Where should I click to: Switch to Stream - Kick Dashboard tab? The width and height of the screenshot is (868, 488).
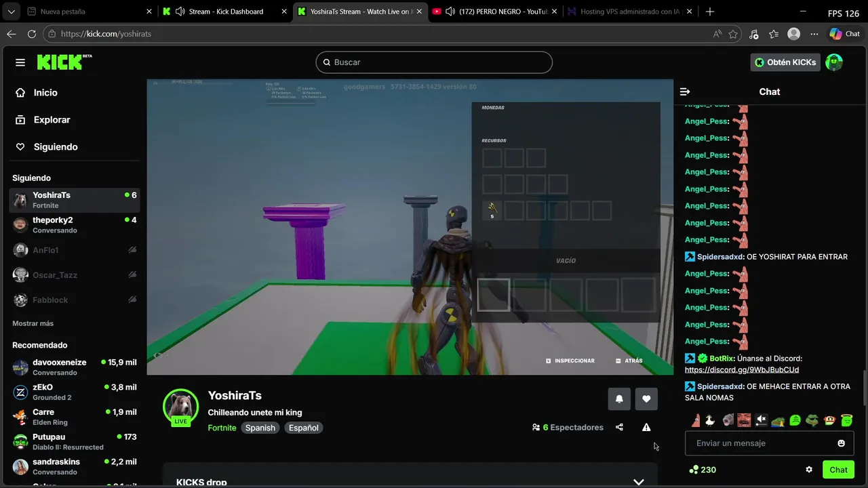tap(225, 12)
